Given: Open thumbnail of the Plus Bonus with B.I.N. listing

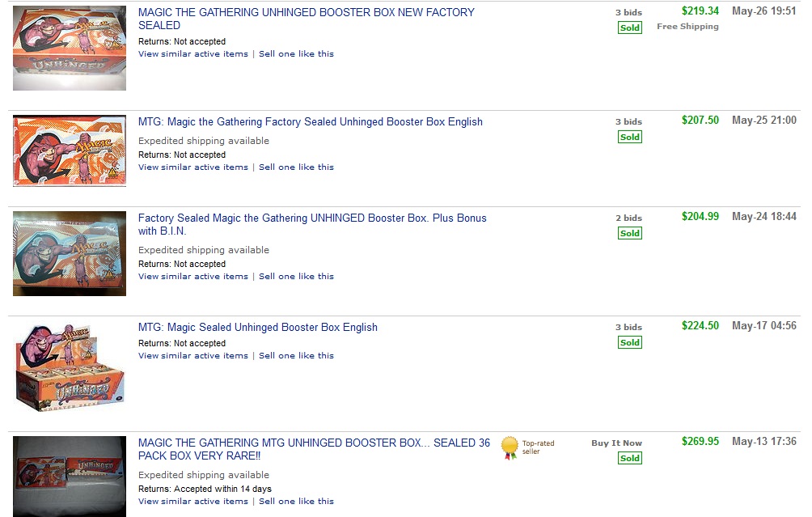Looking at the screenshot, I should (x=70, y=253).
